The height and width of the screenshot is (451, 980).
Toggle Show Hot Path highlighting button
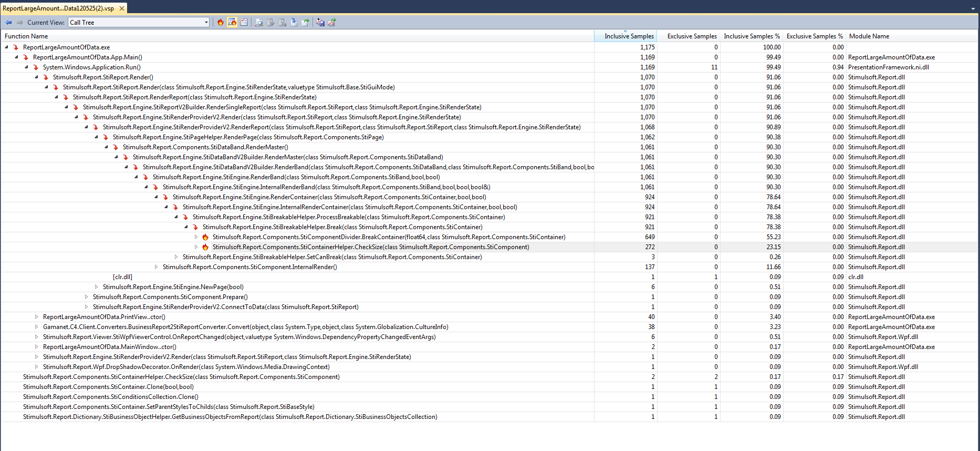[x=232, y=22]
